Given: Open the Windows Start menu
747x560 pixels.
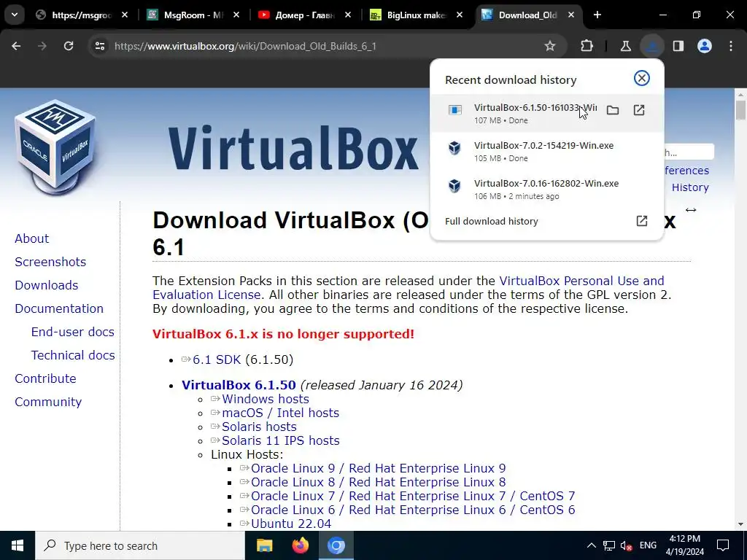Looking at the screenshot, I should click(x=18, y=545).
